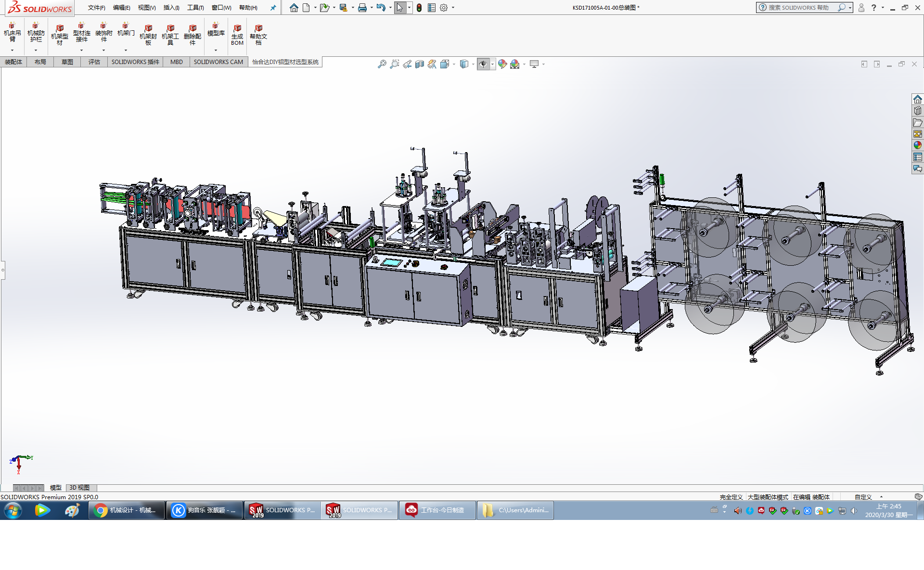Click the Zoom to Fit icon
This screenshot has height=570, width=924.
pyautogui.click(x=382, y=64)
